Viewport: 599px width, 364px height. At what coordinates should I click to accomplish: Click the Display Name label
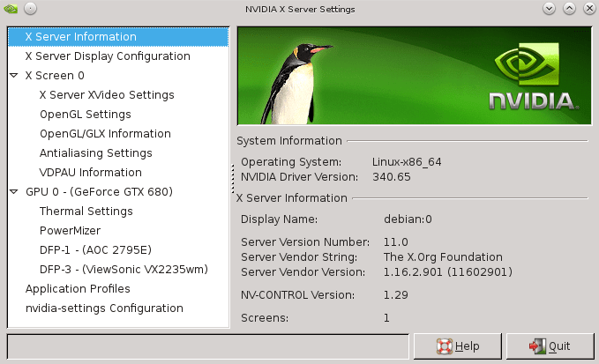click(x=280, y=219)
